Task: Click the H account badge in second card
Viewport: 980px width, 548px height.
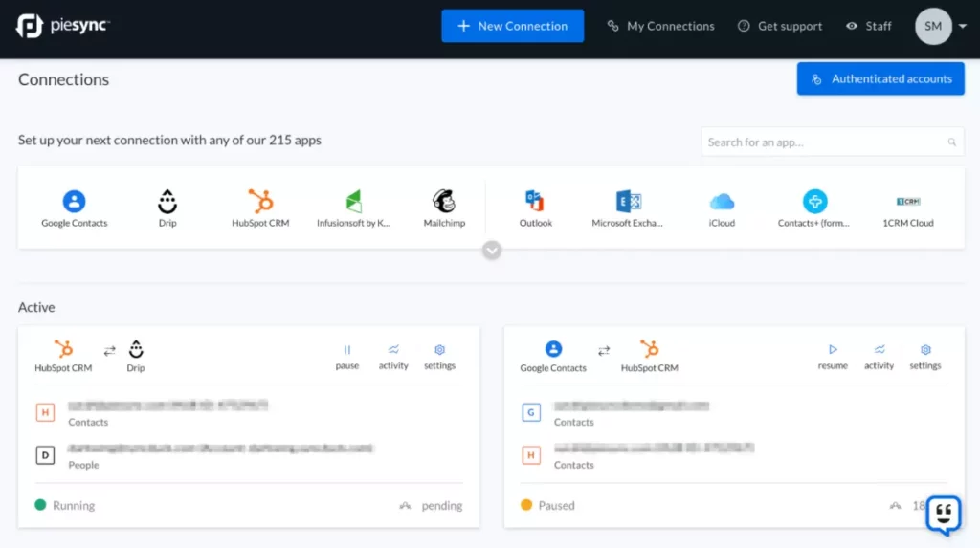Action: [x=530, y=455]
